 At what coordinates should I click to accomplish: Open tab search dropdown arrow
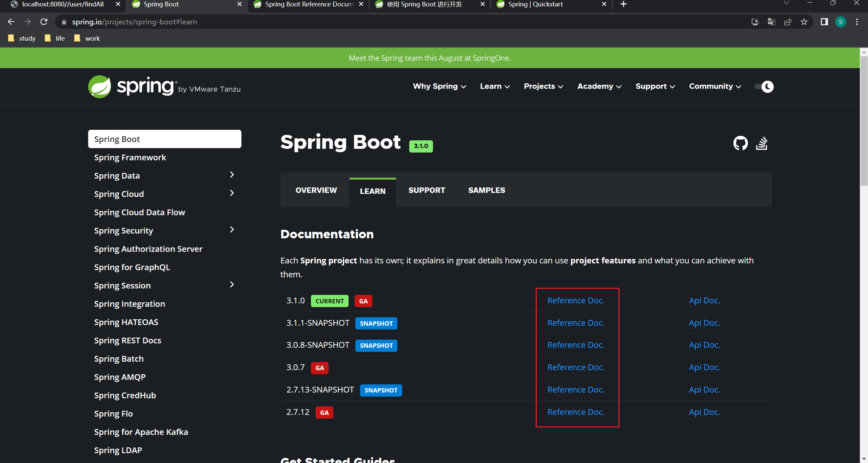786,3
